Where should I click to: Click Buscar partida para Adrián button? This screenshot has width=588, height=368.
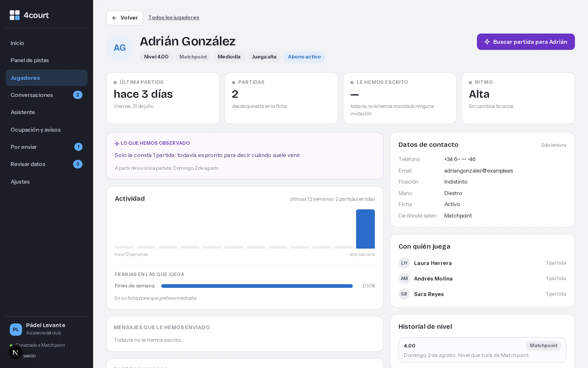click(526, 42)
